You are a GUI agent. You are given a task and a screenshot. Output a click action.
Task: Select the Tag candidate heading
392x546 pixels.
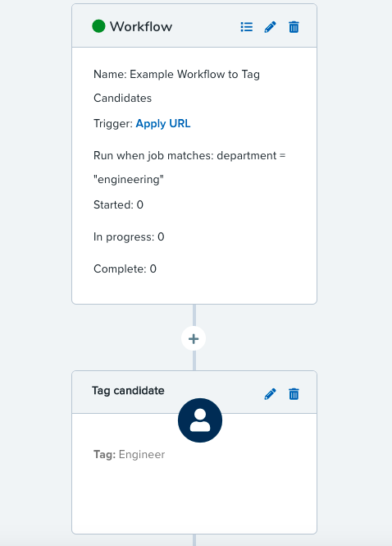[128, 391]
